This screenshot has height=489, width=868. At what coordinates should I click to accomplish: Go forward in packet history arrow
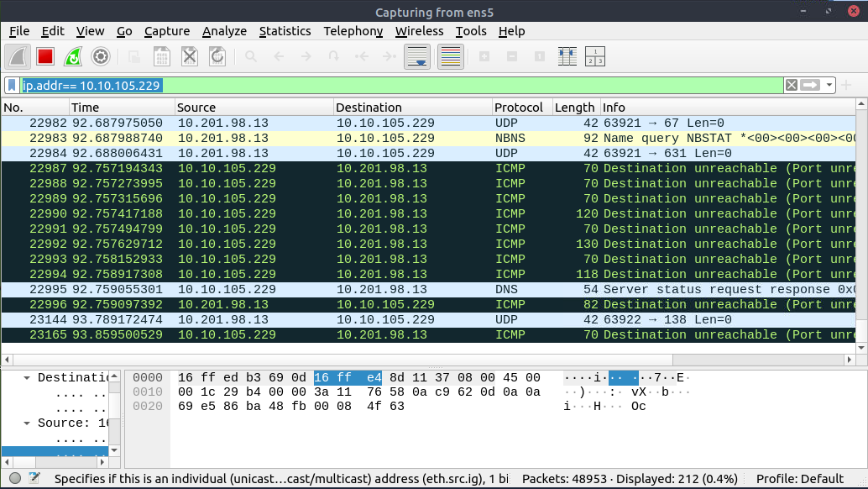[x=306, y=56]
